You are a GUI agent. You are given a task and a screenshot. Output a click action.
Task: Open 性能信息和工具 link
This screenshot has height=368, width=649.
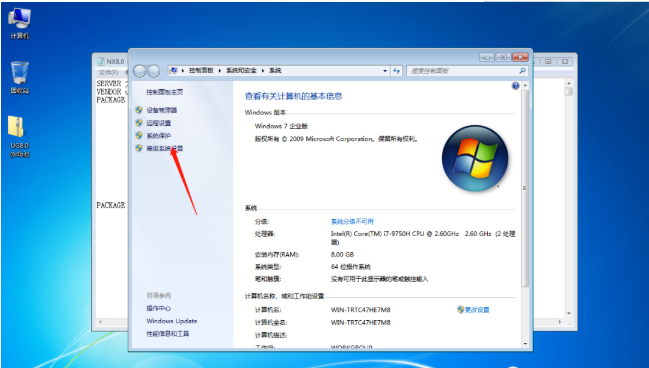pyautogui.click(x=168, y=334)
